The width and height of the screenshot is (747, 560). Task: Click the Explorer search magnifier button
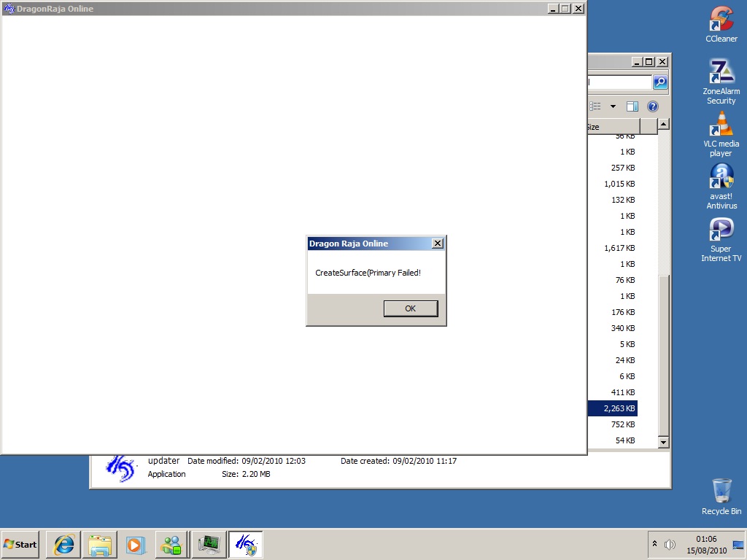pyautogui.click(x=660, y=82)
